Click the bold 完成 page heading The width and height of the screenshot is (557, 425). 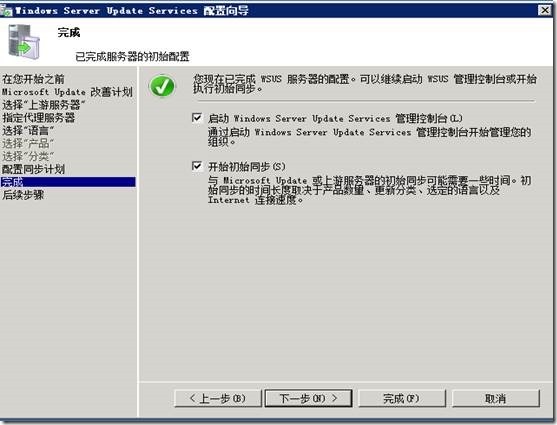pyautogui.click(x=69, y=32)
